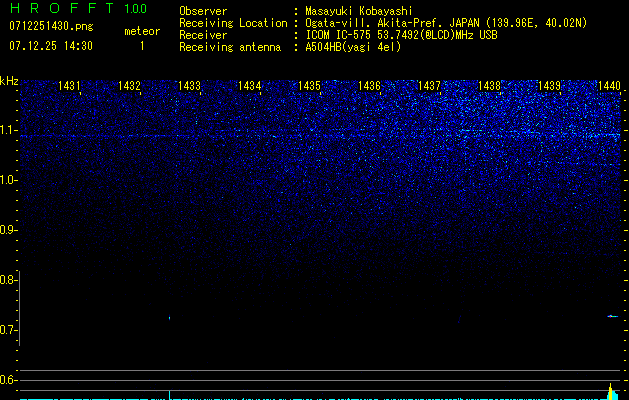This screenshot has height=400, width=629.
Task: Click the 1433 time axis label
Action: click(189, 86)
